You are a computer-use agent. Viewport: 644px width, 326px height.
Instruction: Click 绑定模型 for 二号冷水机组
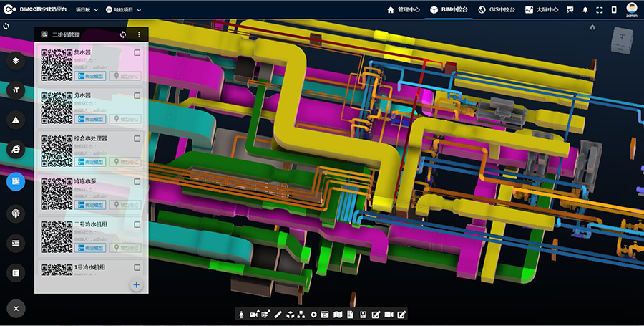[x=90, y=248]
